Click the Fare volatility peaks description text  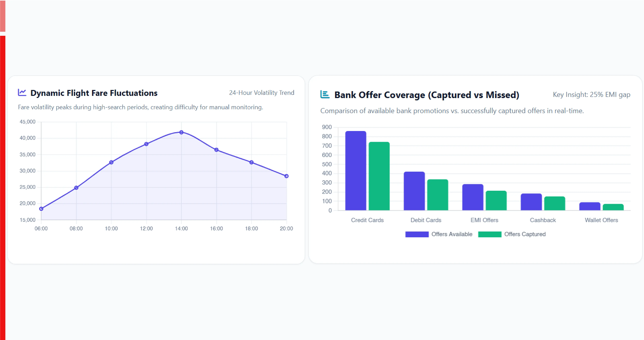(140, 107)
